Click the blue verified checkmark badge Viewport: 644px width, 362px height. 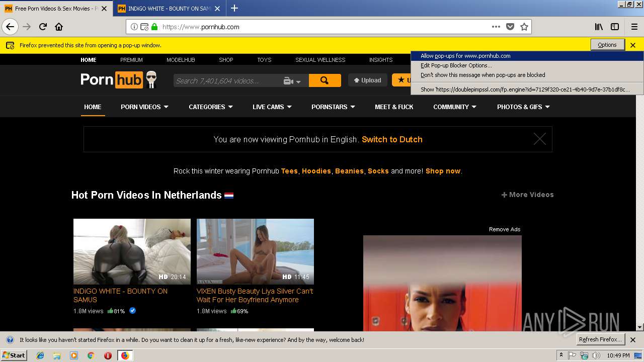click(x=132, y=311)
